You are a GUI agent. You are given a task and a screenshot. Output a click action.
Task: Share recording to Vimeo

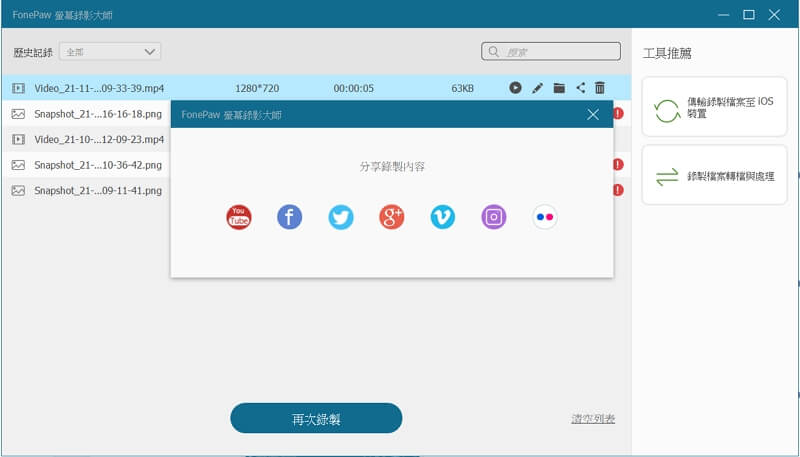click(442, 217)
